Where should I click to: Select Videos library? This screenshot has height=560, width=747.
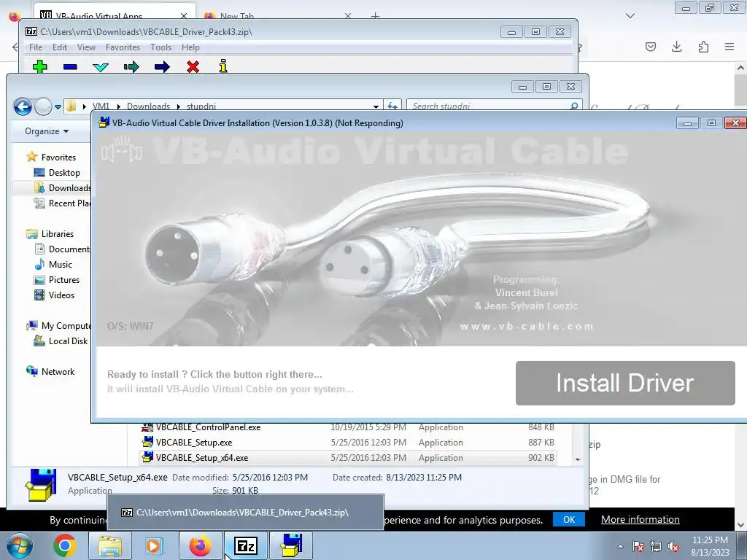(54, 295)
